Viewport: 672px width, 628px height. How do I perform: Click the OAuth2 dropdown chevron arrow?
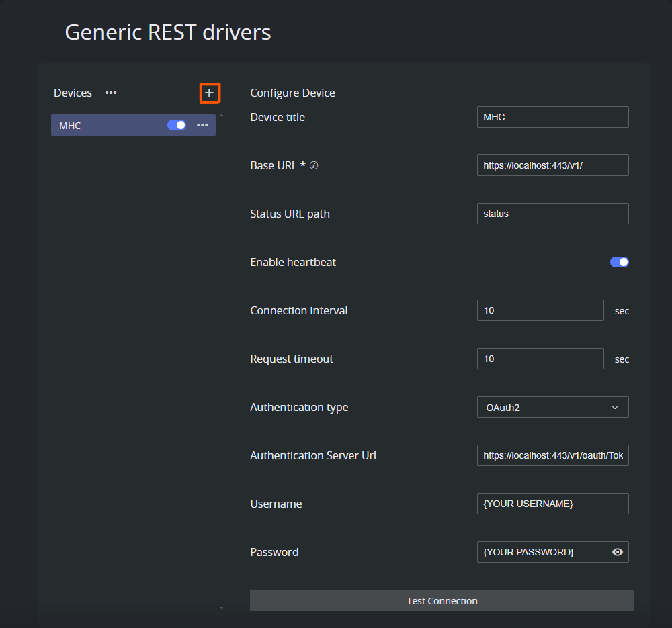click(615, 407)
